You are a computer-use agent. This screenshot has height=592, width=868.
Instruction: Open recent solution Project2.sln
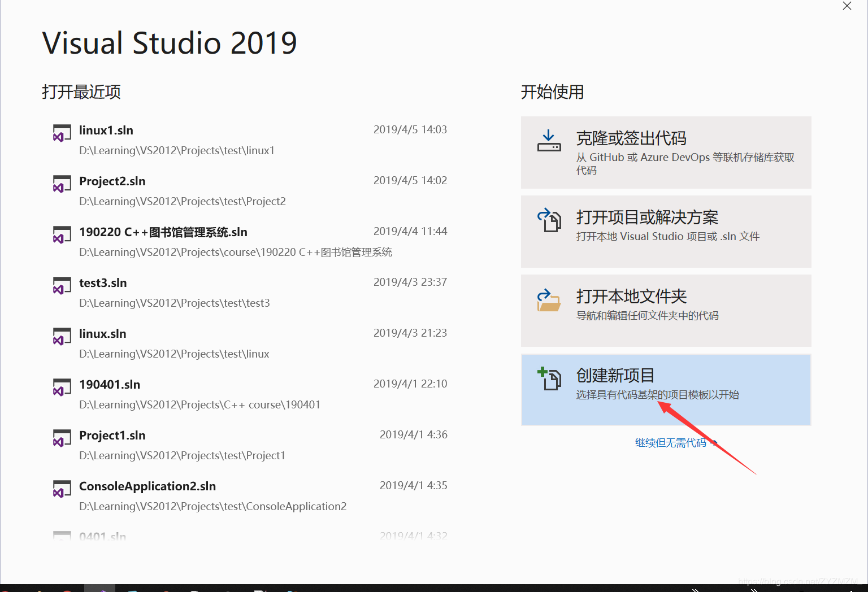(250, 191)
